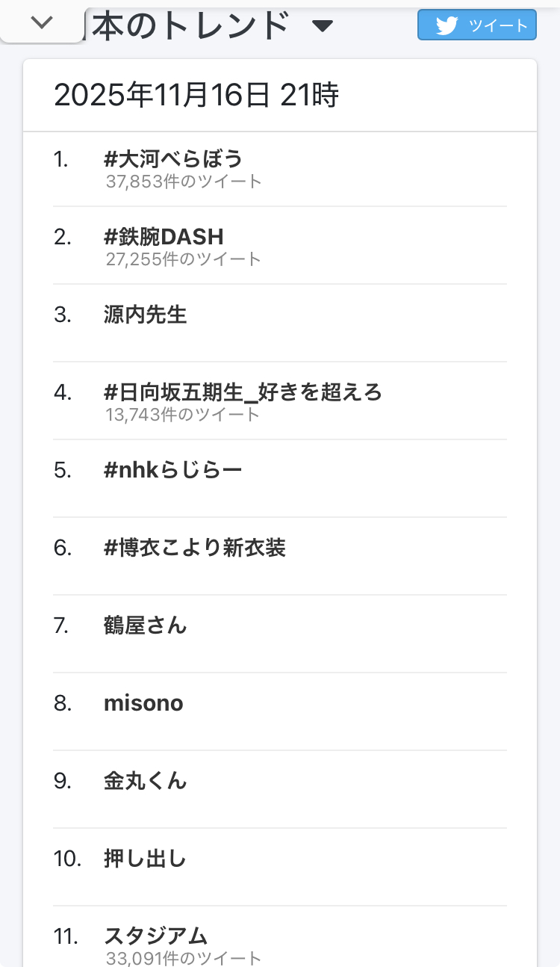This screenshot has width=560, height=967.
Task: Open the #鉄腕DASH trend link
Action: click(164, 237)
